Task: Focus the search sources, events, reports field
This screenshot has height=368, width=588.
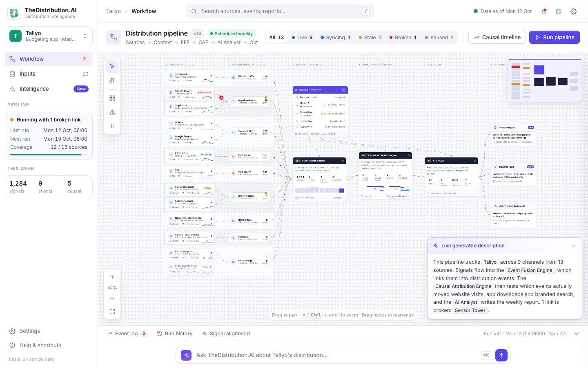Action: point(280,11)
